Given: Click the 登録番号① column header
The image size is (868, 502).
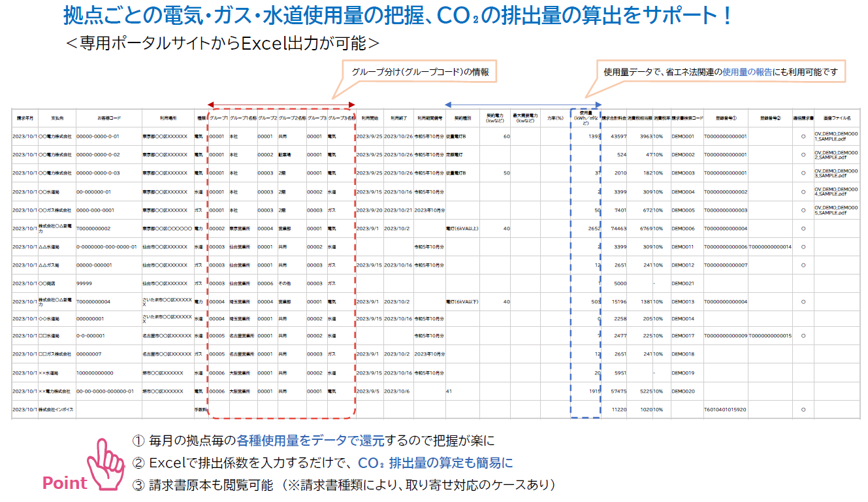Looking at the screenshot, I should click(725, 118).
